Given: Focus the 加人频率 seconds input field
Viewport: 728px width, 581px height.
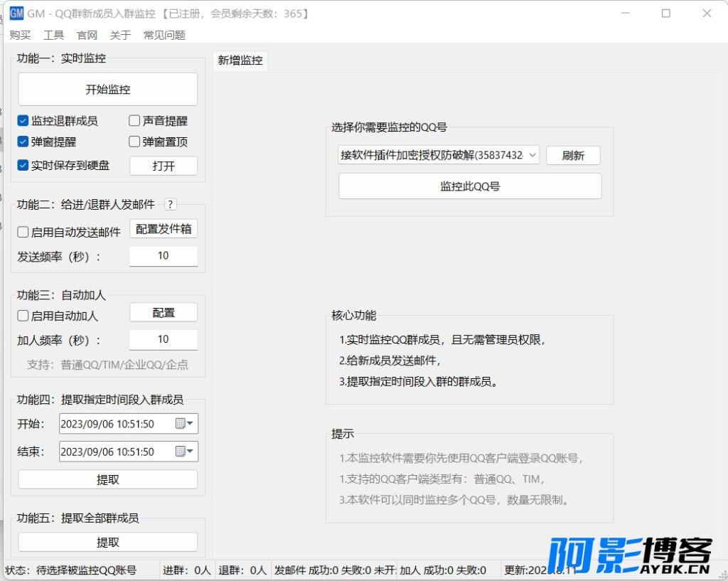Looking at the screenshot, I should [164, 339].
